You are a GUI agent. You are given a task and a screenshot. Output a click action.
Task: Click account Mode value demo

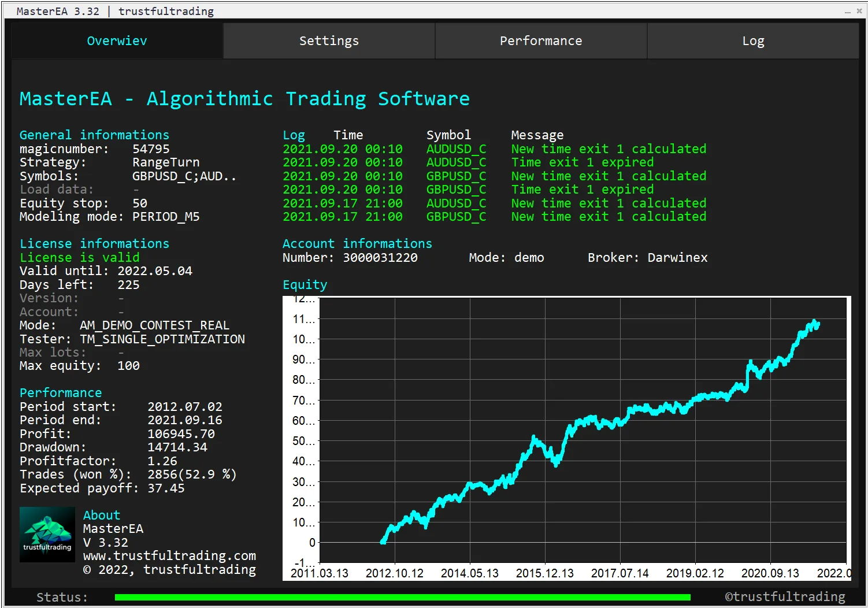tap(529, 258)
